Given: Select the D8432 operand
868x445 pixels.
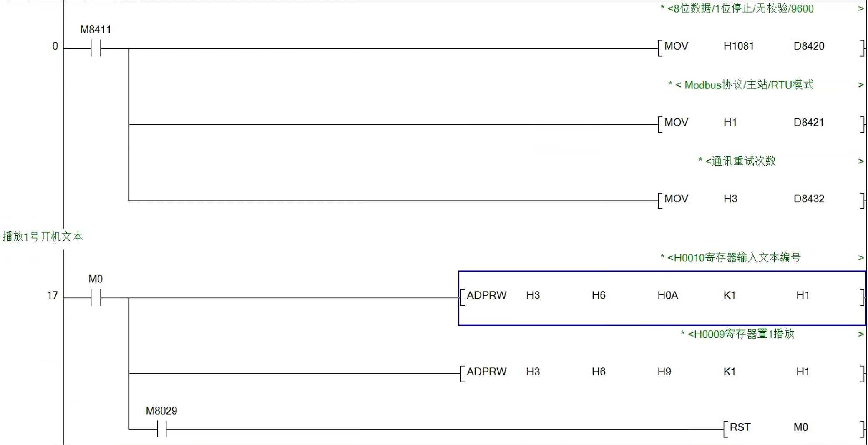Looking at the screenshot, I should [809, 199].
